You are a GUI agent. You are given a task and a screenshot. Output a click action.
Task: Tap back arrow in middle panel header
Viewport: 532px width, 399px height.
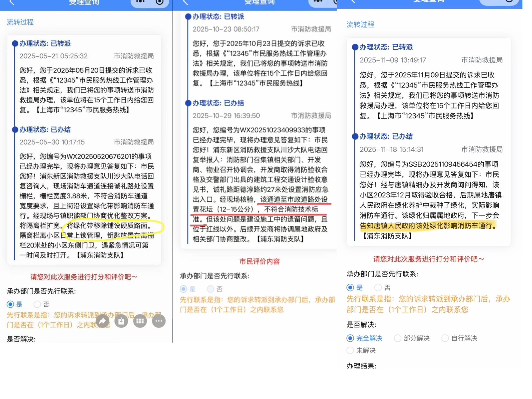pos(186,2)
